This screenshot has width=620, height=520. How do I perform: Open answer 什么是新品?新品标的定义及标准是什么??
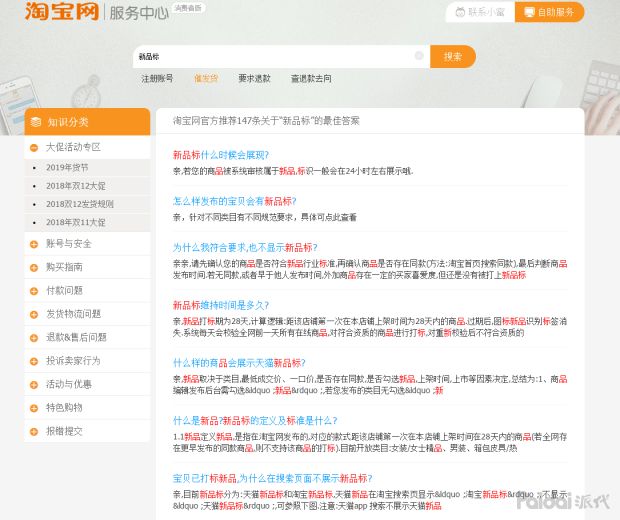(x=255, y=421)
